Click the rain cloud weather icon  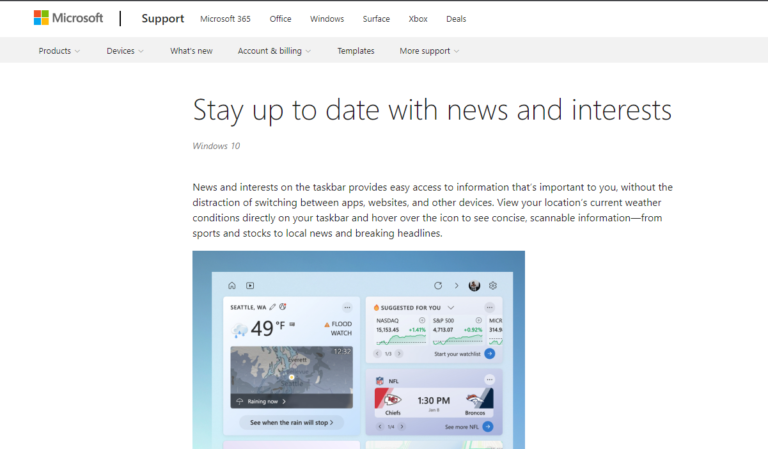point(240,330)
